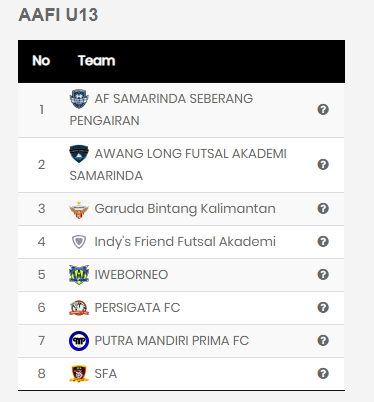Click the AF Samarinda Seberang Pengairan team logo
This screenshot has height=402, width=374.
point(79,99)
